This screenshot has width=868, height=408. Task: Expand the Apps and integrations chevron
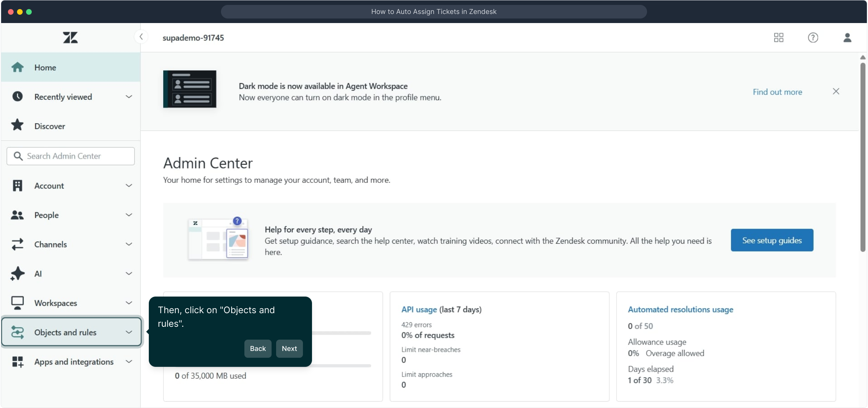129,362
